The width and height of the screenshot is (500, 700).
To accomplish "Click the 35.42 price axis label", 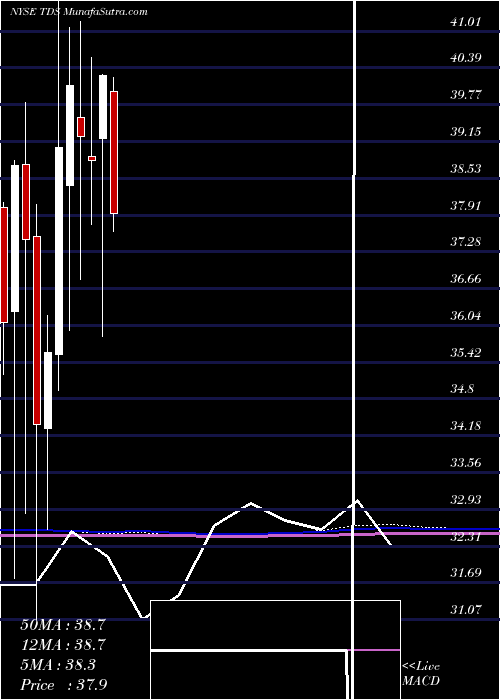I will point(466,353).
